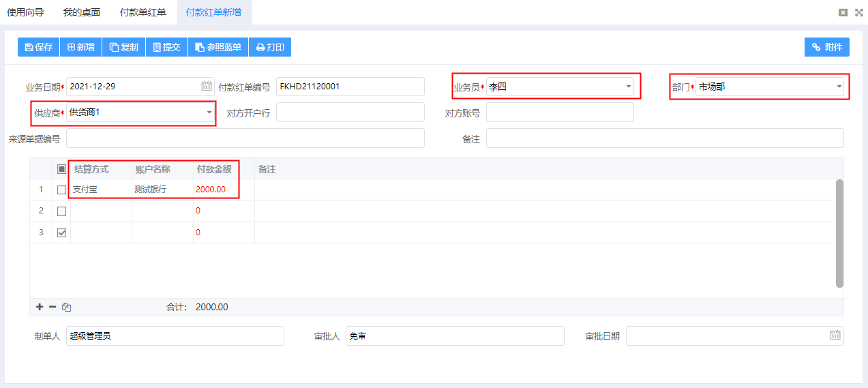Uncheck the checkbox in table row 3
This screenshot has width=868, height=388.
[61, 233]
